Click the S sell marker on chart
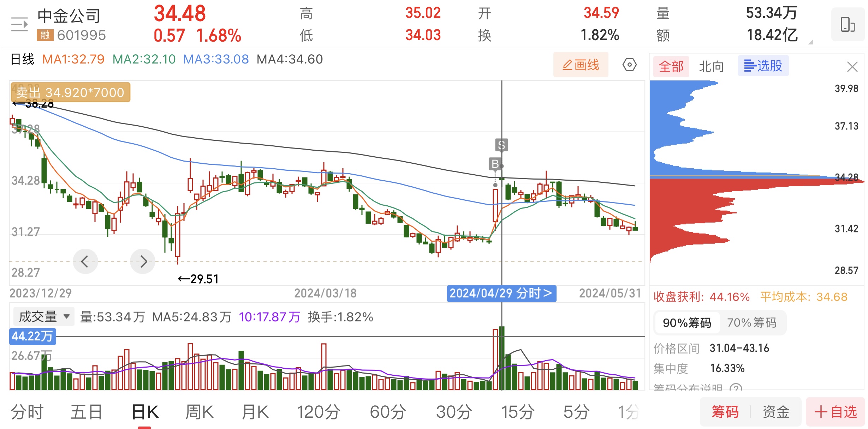868x429 pixels. tap(501, 145)
